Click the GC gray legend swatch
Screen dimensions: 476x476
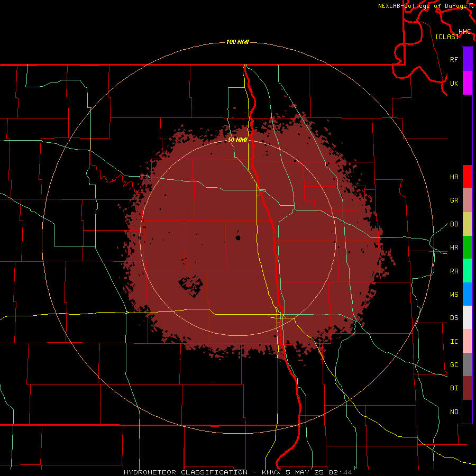pos(467,364)
